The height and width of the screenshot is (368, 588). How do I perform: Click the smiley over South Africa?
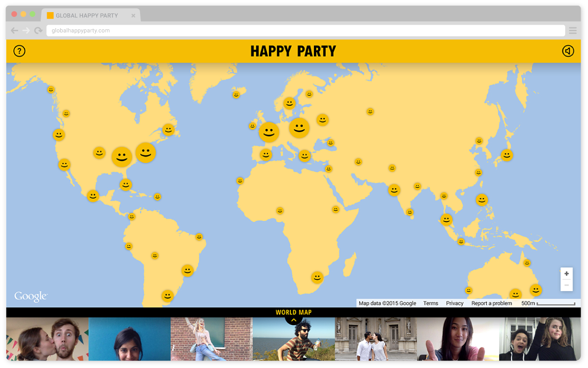317,278
